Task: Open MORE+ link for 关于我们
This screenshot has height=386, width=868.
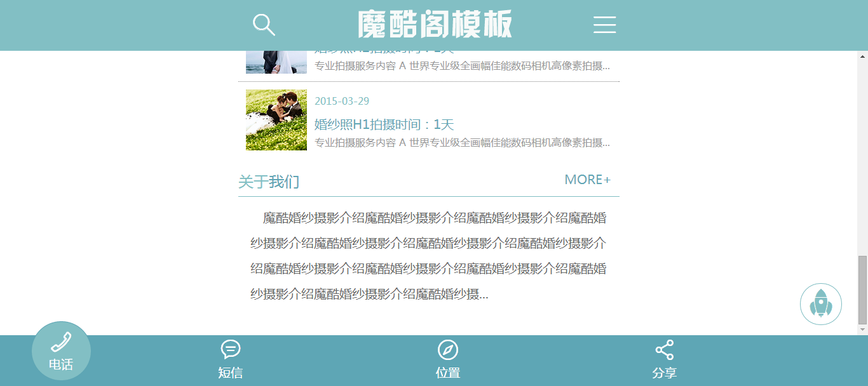Action: (588, 180)
